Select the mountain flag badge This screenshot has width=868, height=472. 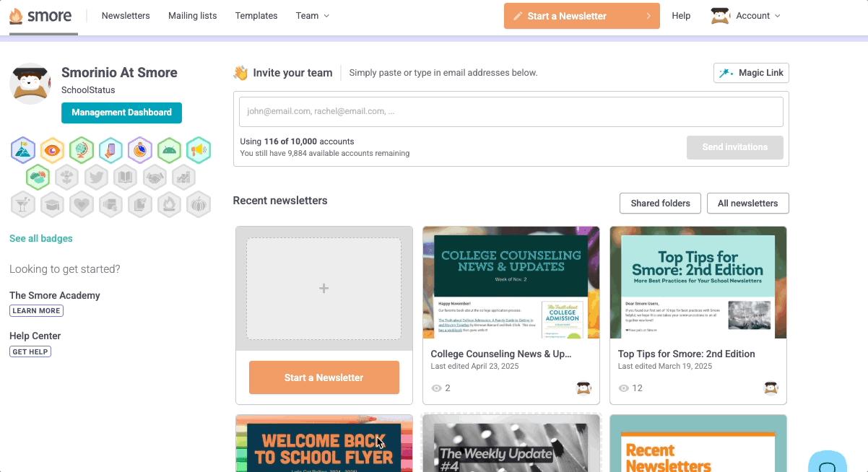pos(23,150)
